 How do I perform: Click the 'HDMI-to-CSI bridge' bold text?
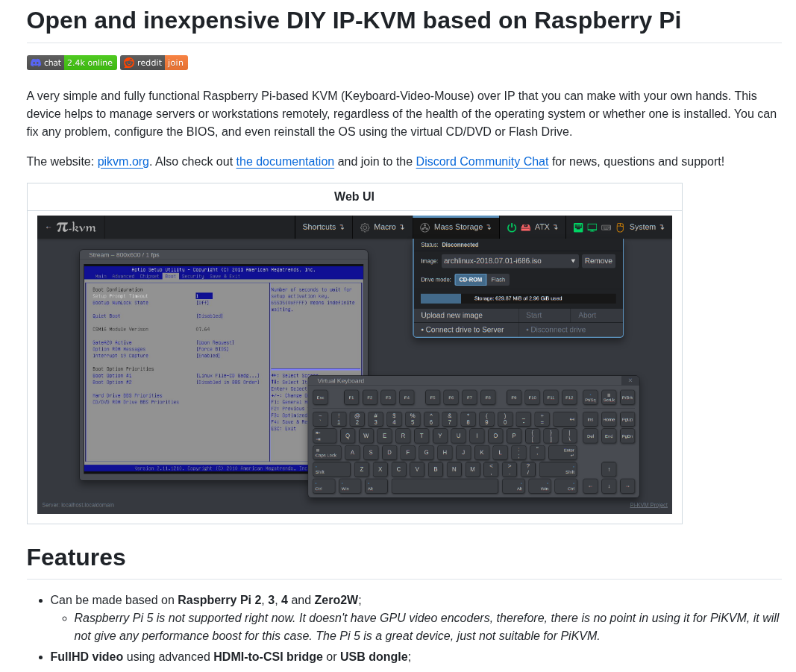[x=268, y=657]
